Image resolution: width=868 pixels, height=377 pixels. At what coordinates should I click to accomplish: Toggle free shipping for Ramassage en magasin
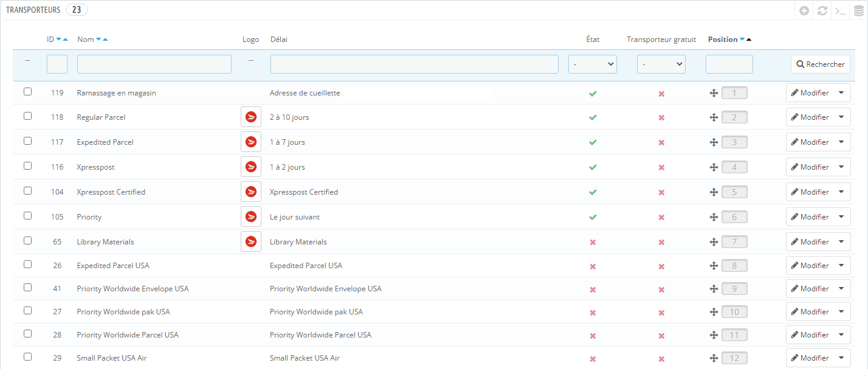click(x=661, y=94)
